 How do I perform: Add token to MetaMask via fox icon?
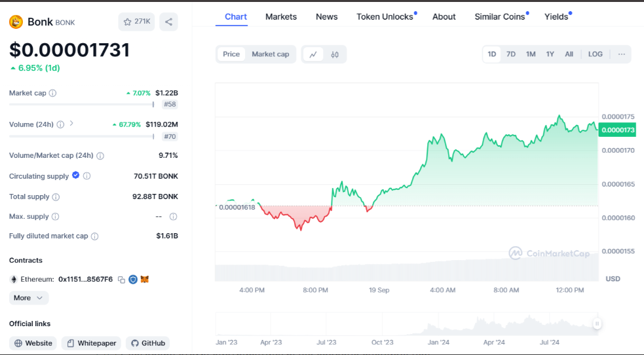click(x=145, y=279)
